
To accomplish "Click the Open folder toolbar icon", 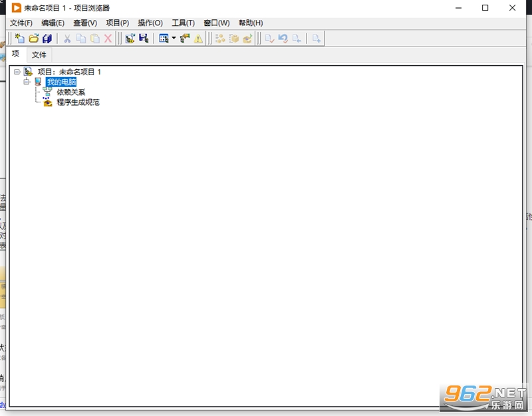I will pyautogui.click(x=34, y=39).
